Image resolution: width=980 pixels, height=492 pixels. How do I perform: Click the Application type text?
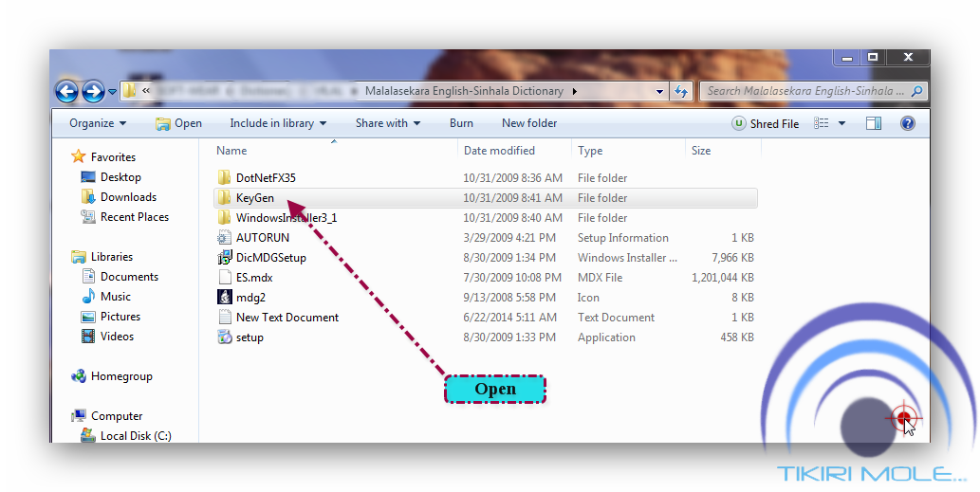pyautogui.click(x=606, y=337)
